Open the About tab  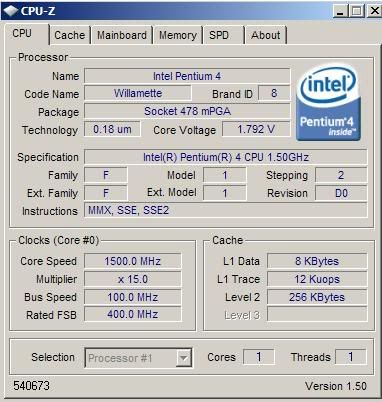pyautogui.click(x=266, y=35)
